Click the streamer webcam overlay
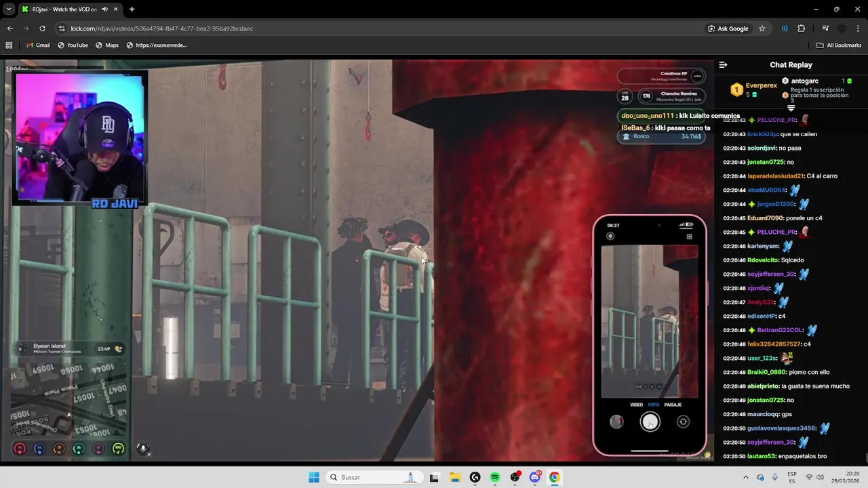Image resolution: width=868 pixels, height=488 pixels. [79, 138]
